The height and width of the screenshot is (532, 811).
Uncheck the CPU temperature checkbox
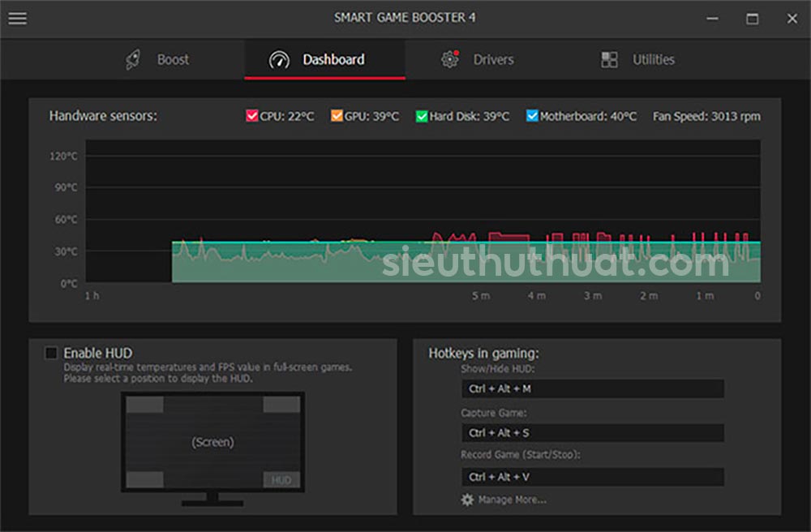click(x=251, y=116)
